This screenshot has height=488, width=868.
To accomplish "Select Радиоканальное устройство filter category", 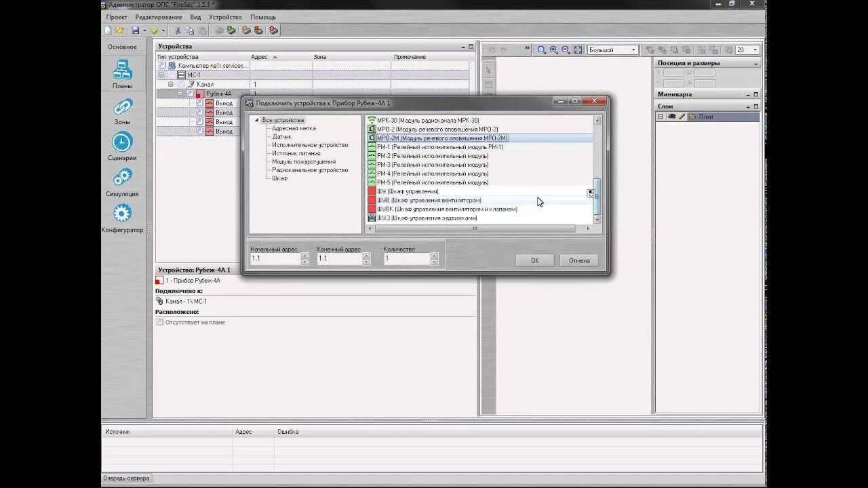I will 310,170.
